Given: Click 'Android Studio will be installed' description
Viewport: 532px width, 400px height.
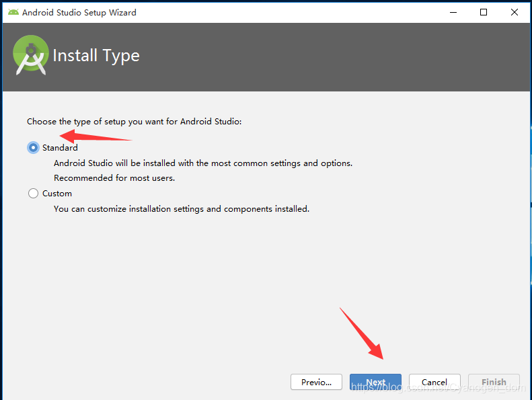Looking at the screenshot, I should pyautogui.click(x=203, y=163).
